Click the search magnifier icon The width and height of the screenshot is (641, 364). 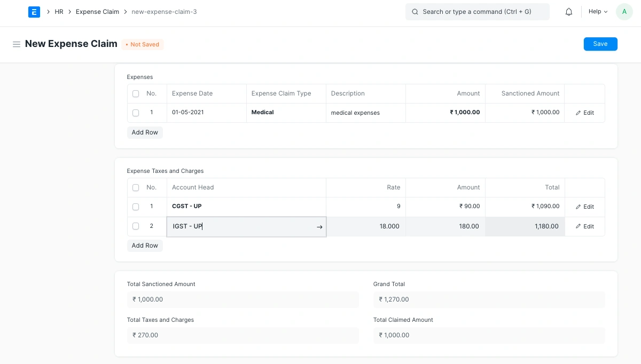pos(415,11)
